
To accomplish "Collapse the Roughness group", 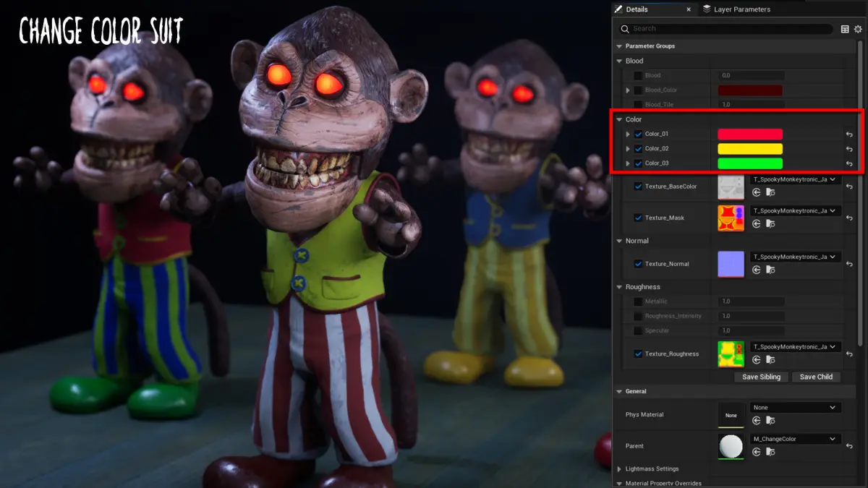I will pos(619,287).
